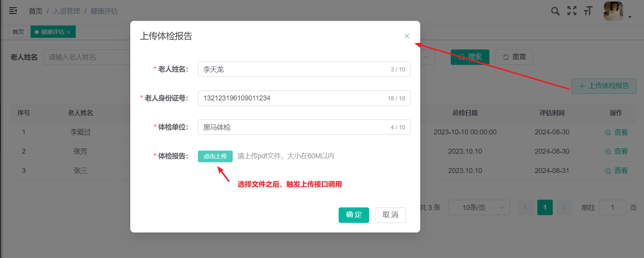Click the 评估时间 column header
Screen dimensions: 644x258
(552, 113)
